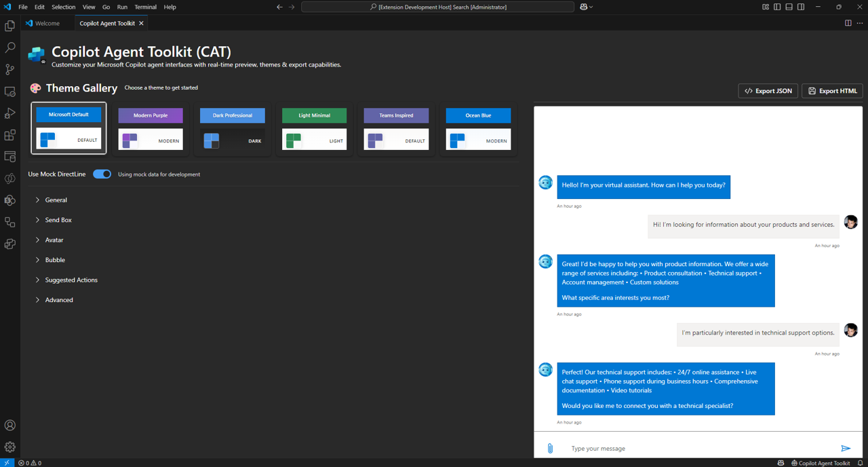Open the File menu
Viewport: 868px width, 467px height.
tap(22, 7)
